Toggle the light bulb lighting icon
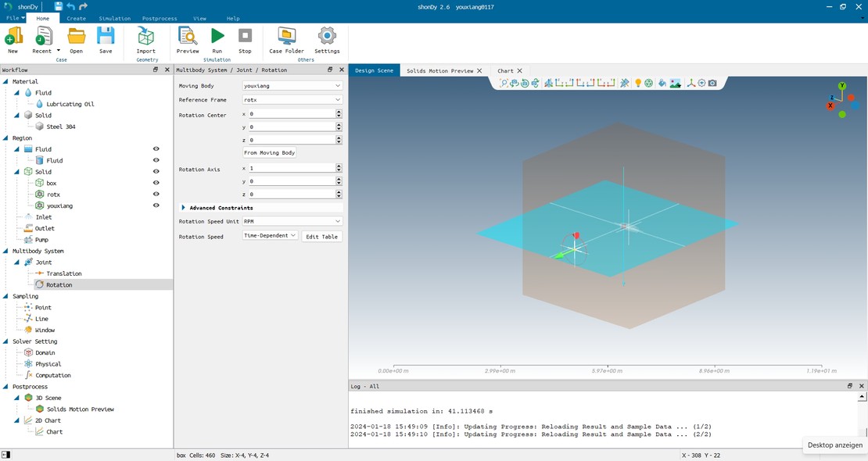 [638, 83]
